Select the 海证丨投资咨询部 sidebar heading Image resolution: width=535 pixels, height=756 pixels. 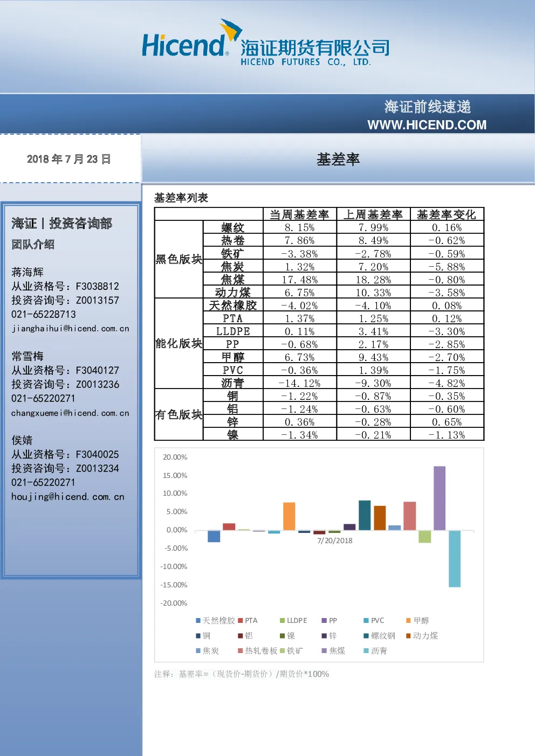point(61,224)
